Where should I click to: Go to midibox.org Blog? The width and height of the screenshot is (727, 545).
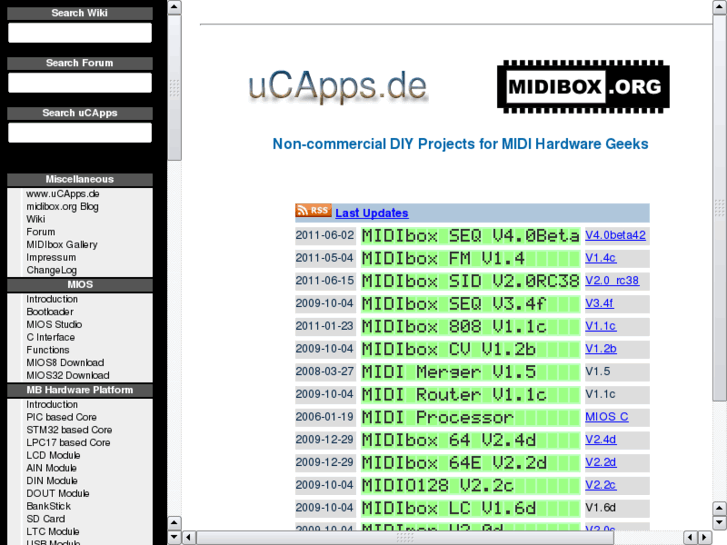[x=62, y=206]
